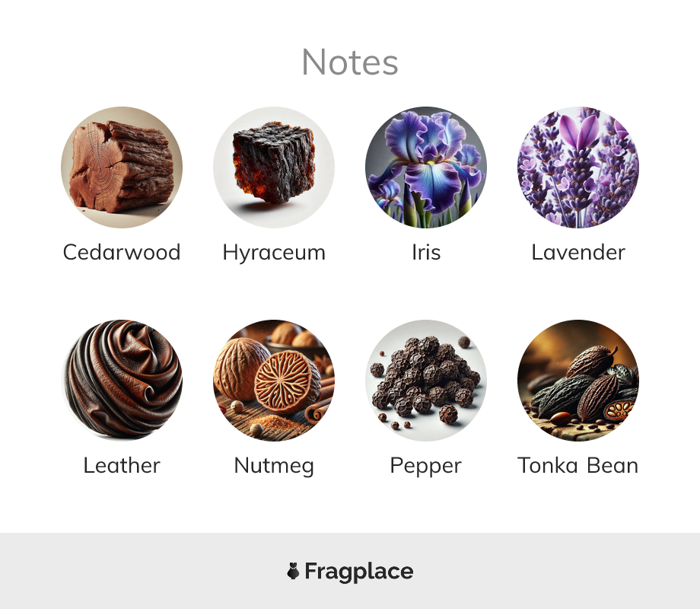Viewport: 700px width, 609px height.
Task: Select the Hyraceum text label
Action: (x=274, y=253)
